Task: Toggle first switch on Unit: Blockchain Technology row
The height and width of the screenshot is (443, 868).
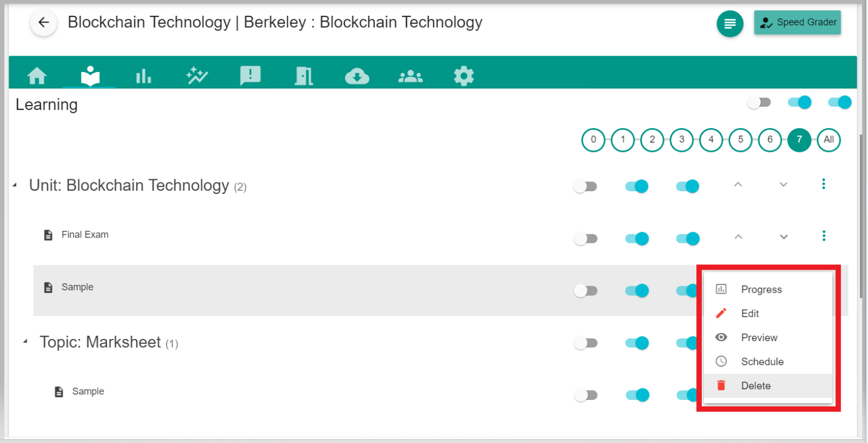Action: tap(586, 186)
